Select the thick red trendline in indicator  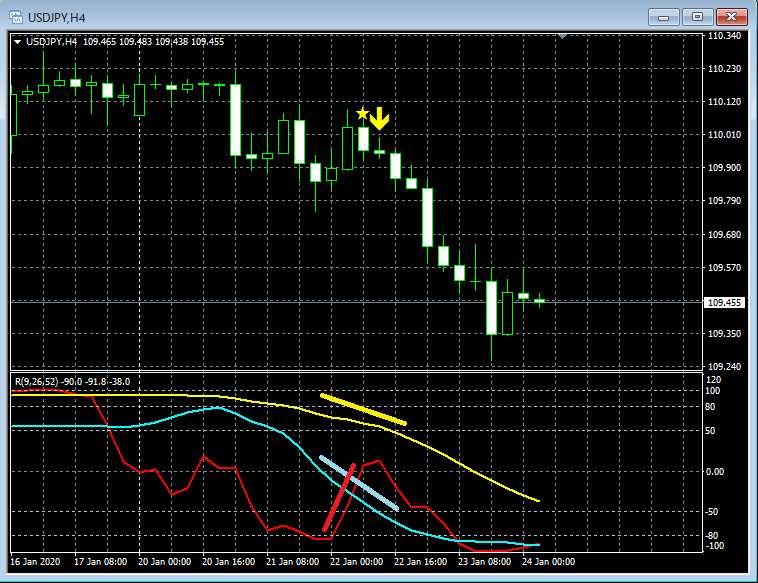click(x=339, y=497)
